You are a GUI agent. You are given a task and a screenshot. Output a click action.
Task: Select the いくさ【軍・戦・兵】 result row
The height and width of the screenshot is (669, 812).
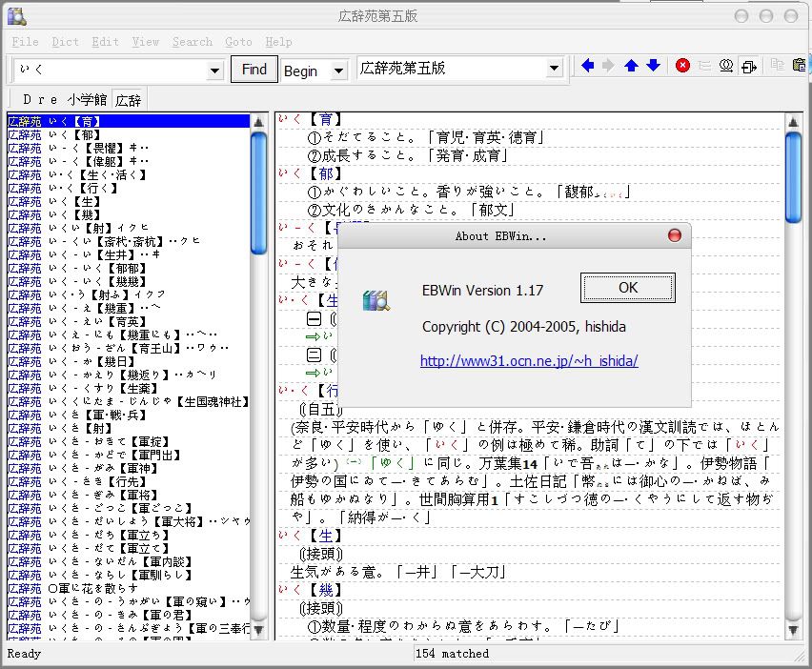coord(129,415)
